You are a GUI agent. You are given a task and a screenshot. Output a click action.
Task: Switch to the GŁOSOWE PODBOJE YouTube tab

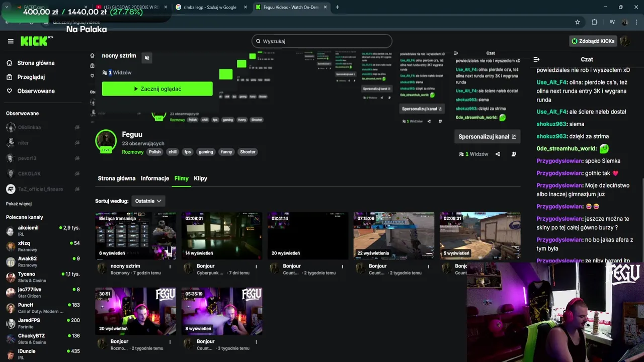[131, 7]
